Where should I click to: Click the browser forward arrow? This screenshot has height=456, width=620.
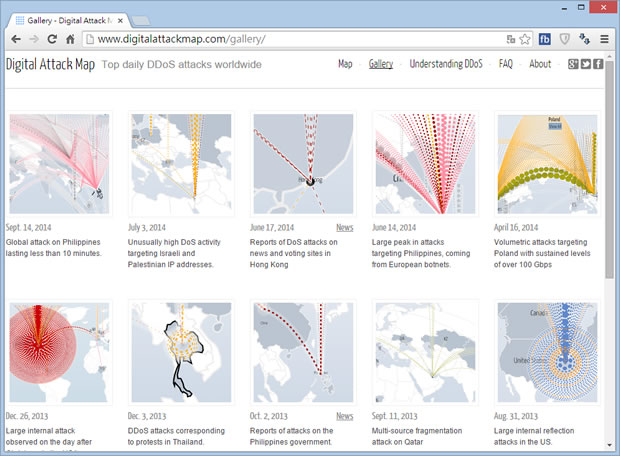pyautogui.click(x=34, y=39)
